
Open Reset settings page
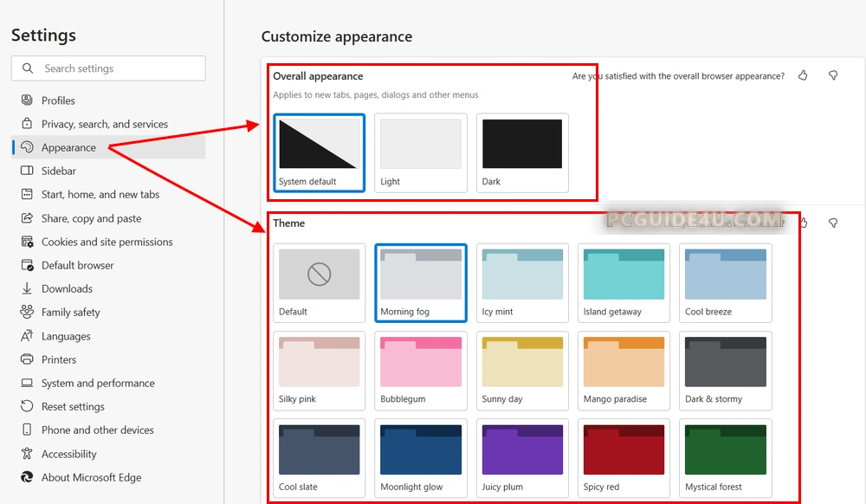click(73, 407)
